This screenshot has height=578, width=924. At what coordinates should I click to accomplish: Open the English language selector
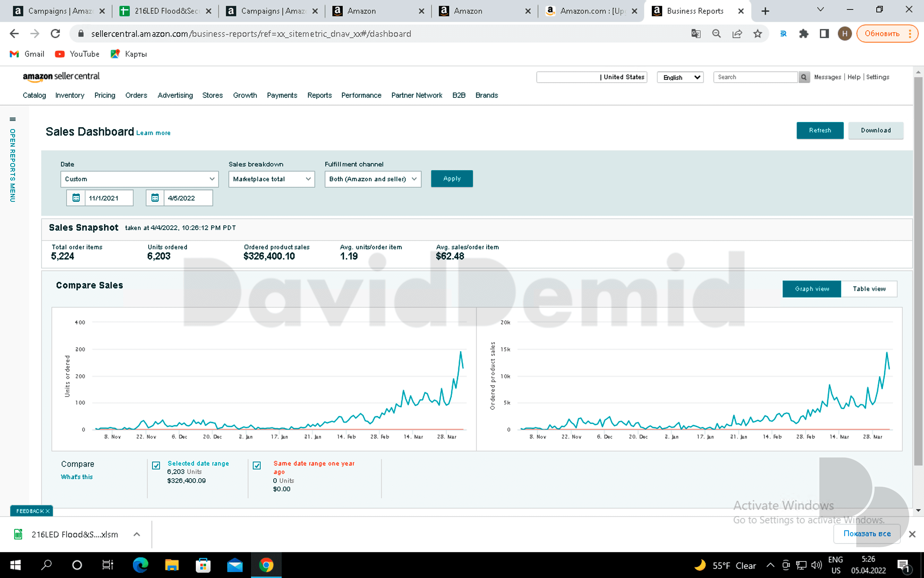pos(680,77)
